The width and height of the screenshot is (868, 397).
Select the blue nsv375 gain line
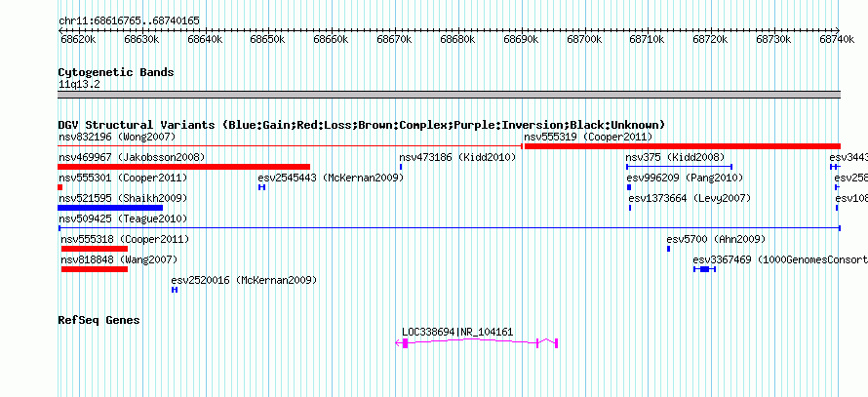[679, 167]
